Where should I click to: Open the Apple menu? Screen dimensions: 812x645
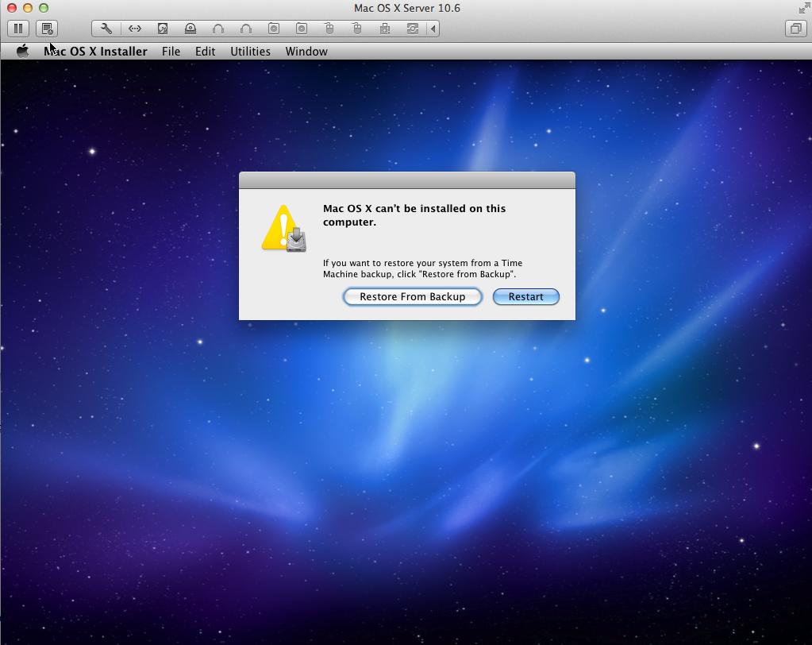click(x=22, y=52)
